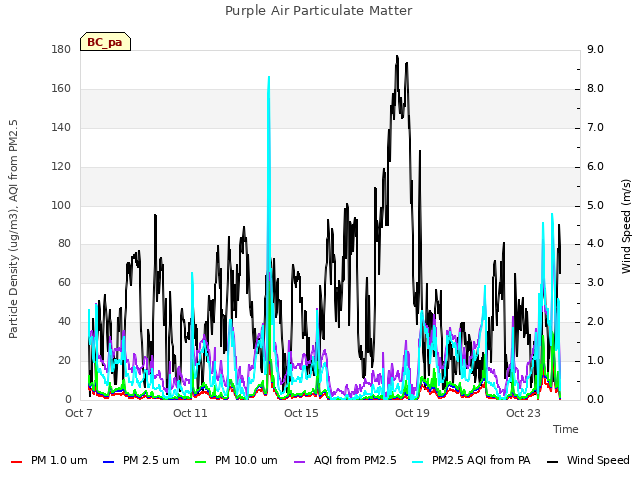
Task: Click the right axis value 9.0
Action: pos(595,49)
